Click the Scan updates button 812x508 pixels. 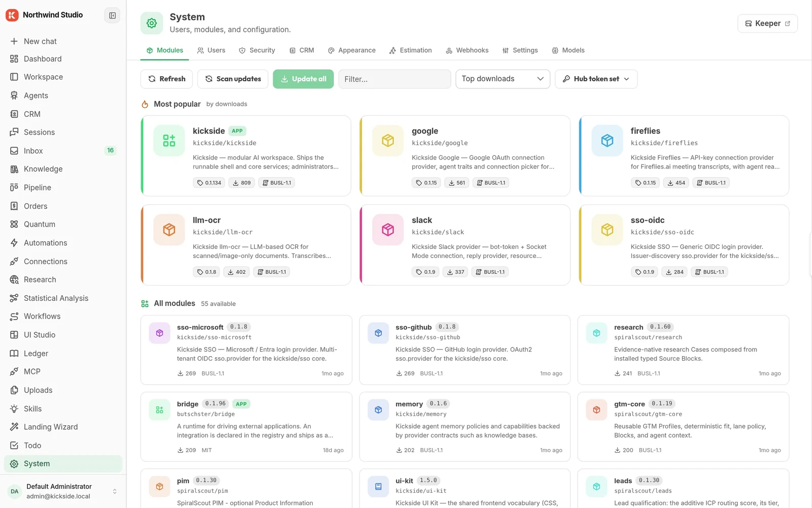233,79
